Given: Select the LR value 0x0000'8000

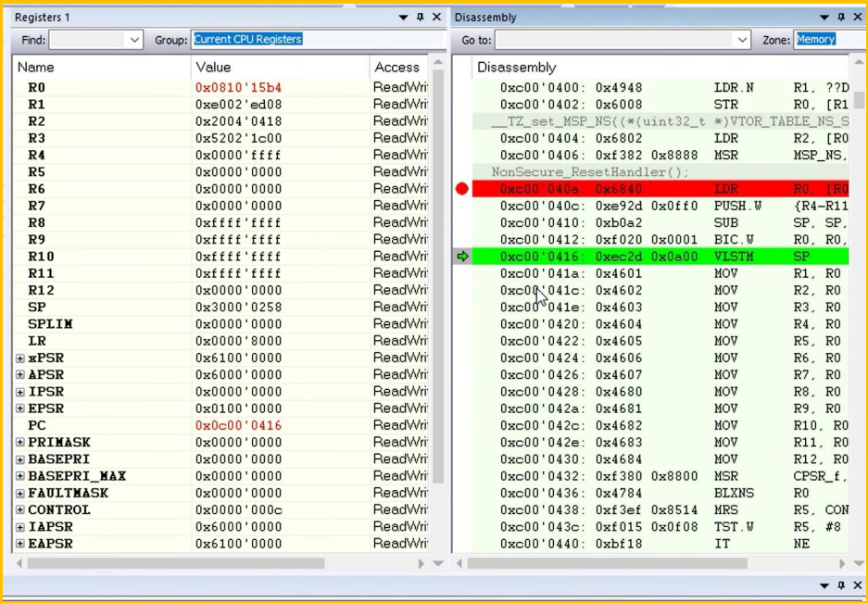Looking at the screenshot, I should 239,341.
